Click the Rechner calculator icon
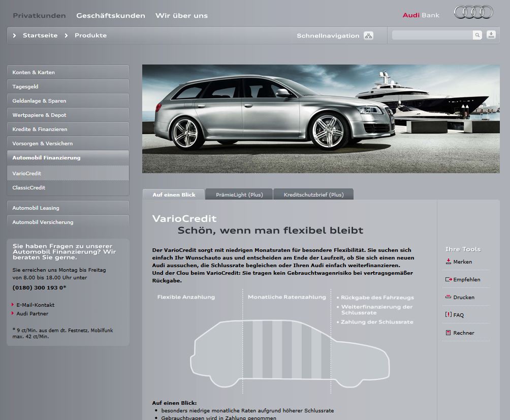 coord(448,333)
